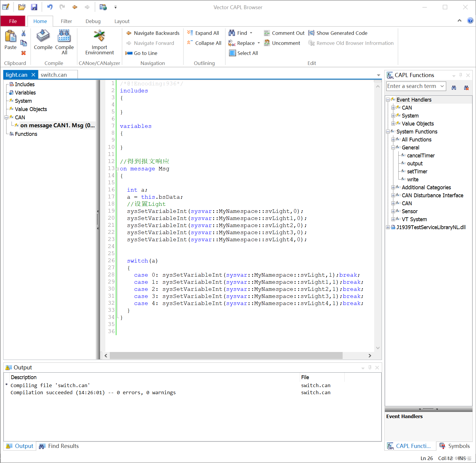Click Collapse All outlining button
This screenshot has width=476, height=463.
(x=204, y=43)
